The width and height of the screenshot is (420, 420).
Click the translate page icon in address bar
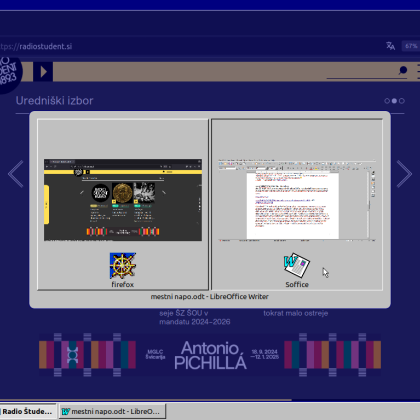(390, 46)
